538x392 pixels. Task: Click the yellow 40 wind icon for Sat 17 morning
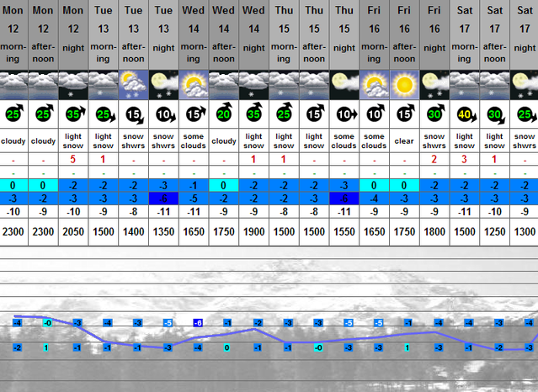click(x=466, y=114)
